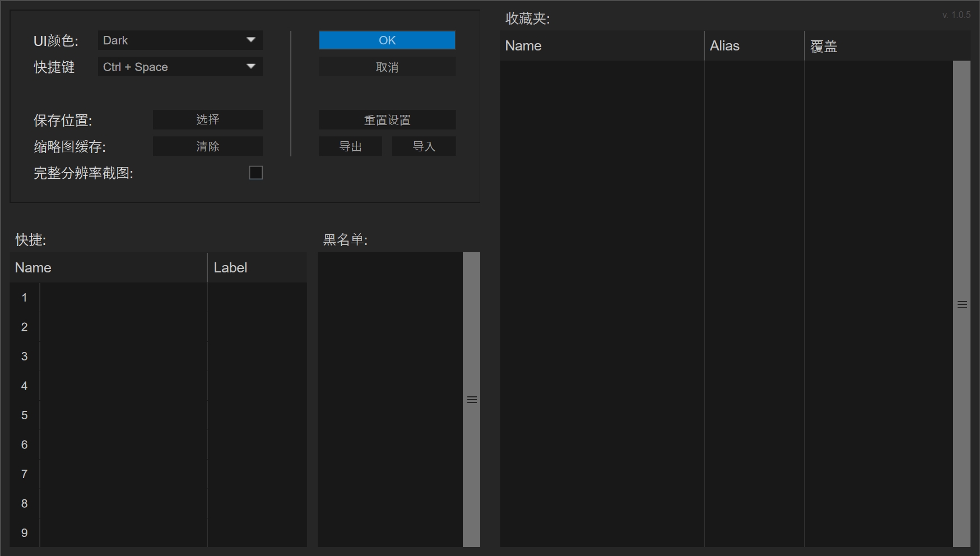Screen dimensions: 980x556
Task: Click 选择 to choose save location
Action: (207, 119)
